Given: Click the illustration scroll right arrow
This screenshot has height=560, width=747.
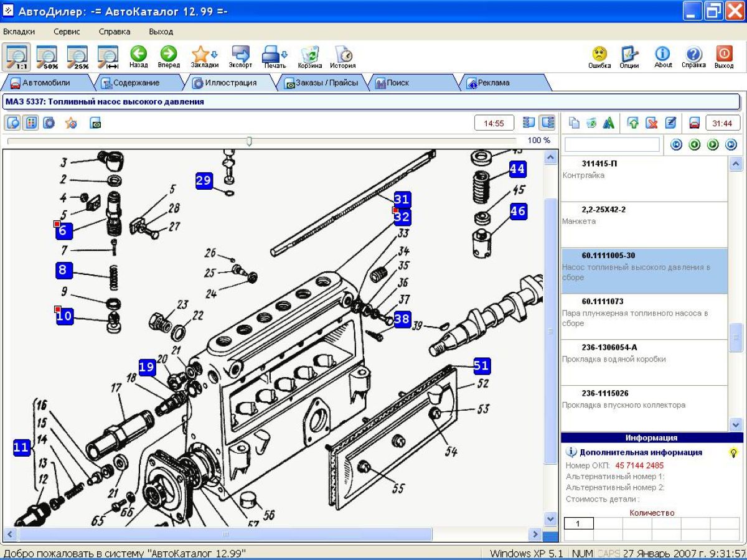Looking at the screenshot, I should (535, 534).
